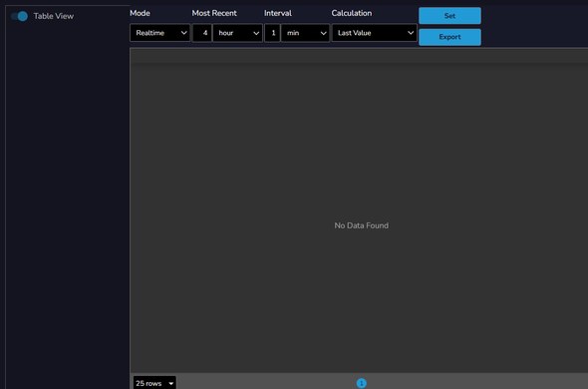Open the Last Value calculation dropdown

(375, 33)
